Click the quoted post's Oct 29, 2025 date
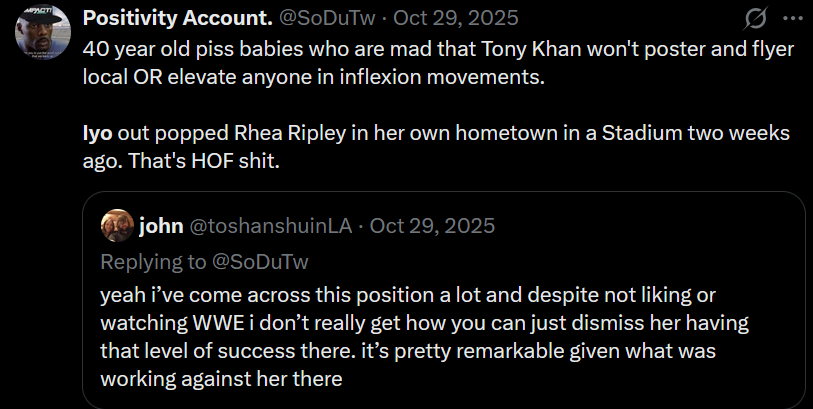 click(432, 225)
